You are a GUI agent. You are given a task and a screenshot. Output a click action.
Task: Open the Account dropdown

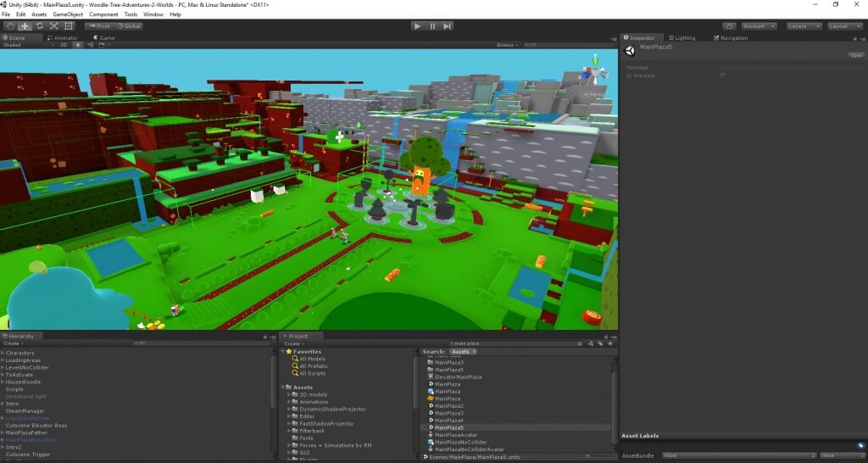tap(759, 26)
